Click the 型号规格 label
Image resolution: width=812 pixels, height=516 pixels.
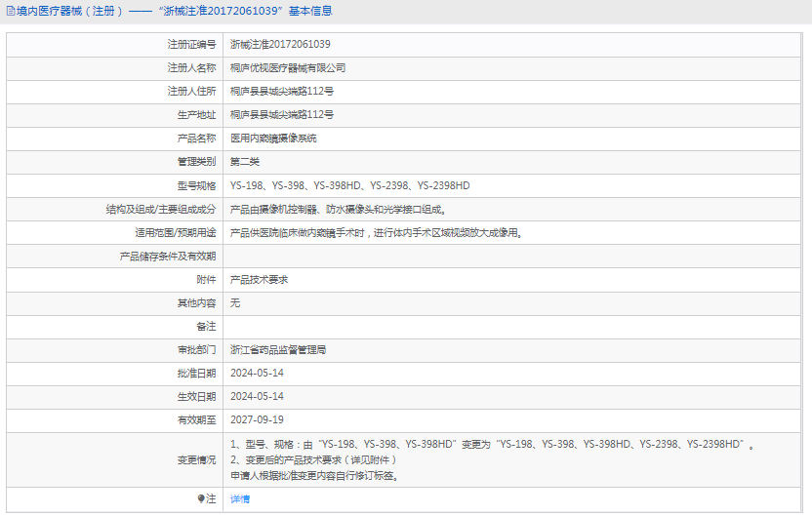(196, 185)
